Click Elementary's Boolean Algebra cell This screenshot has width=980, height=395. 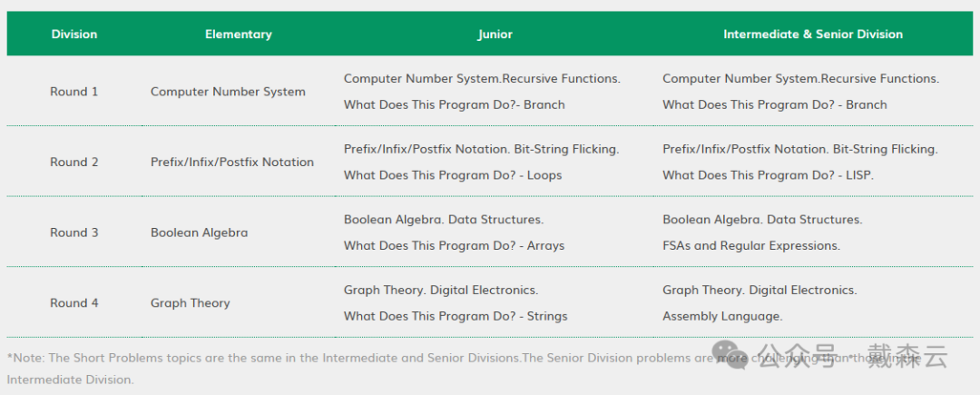click(199, 232)
